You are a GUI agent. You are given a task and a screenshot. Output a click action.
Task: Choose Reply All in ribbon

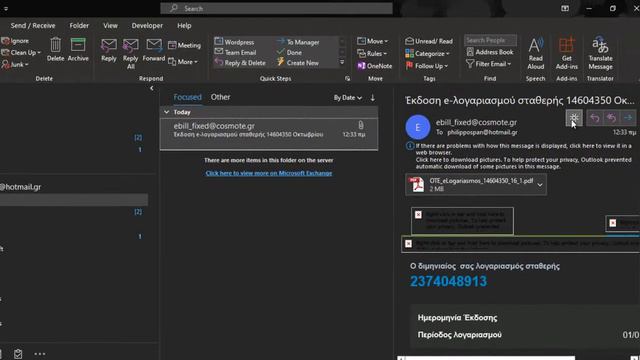[131, 53]
